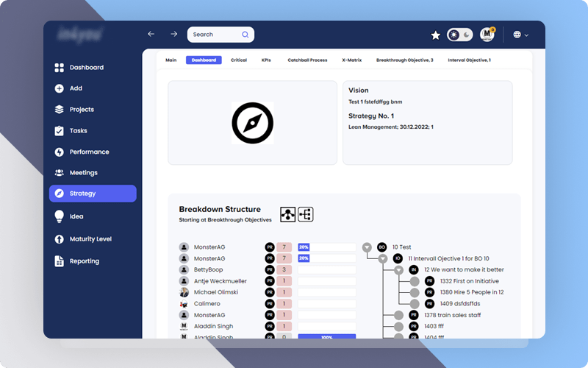
Task: Click gray node circle beside 1378 train sales staff
Action: coord(398,315)
